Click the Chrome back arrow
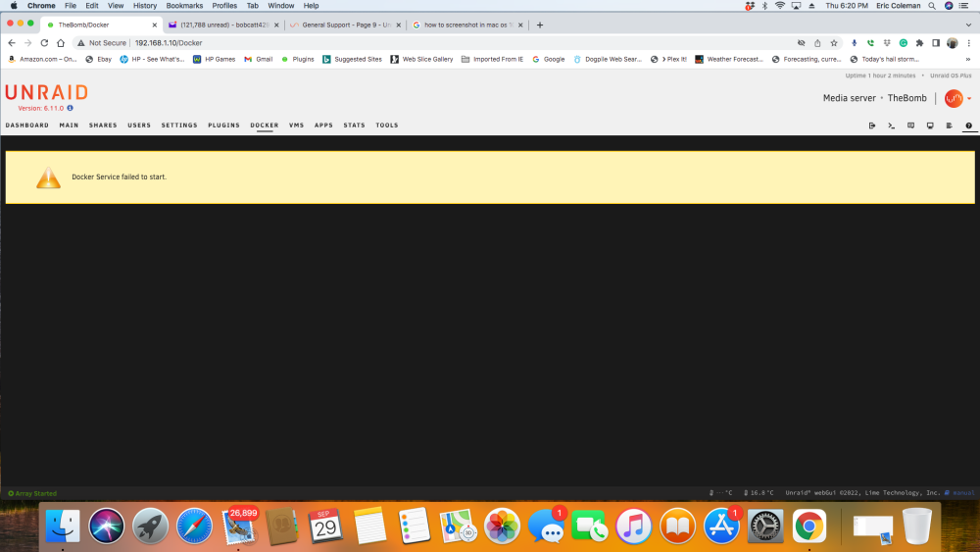This screenshot has width=980, height=552. [11, 42]
